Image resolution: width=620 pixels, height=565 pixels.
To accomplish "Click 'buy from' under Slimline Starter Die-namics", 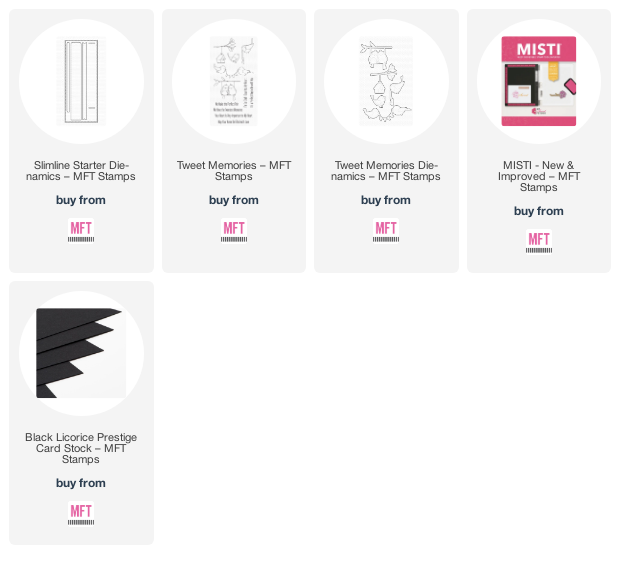I will click(81, 200).
